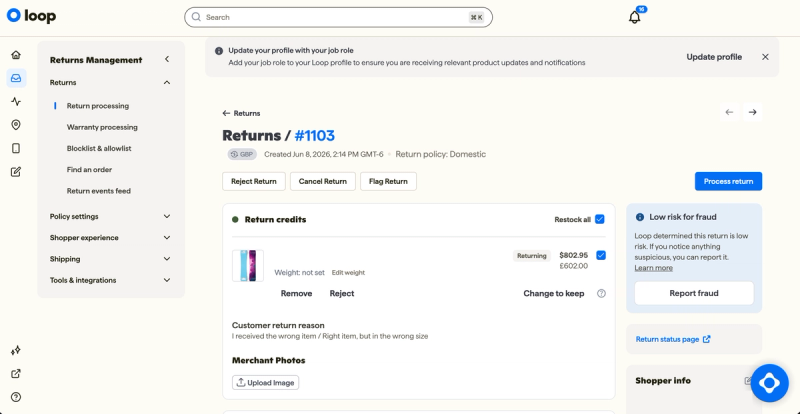The image size is (800, 414).
Task: Focus the Search input field
Action: click(x=338, y=17)
